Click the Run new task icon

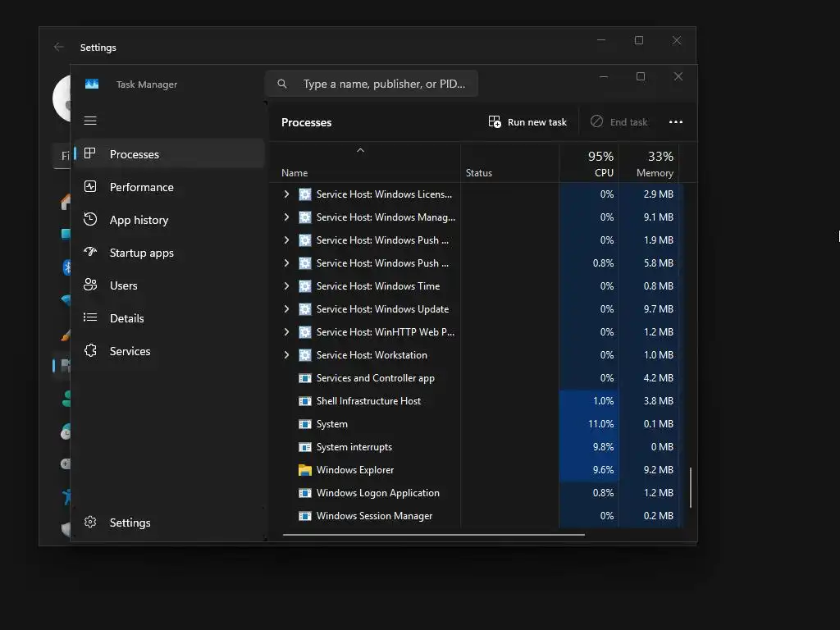[x=495, y=121]
